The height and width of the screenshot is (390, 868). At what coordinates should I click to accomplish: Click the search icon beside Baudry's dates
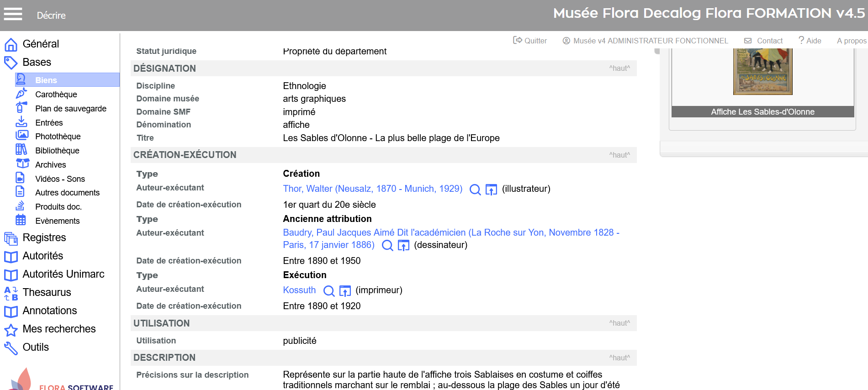(387, 246)
